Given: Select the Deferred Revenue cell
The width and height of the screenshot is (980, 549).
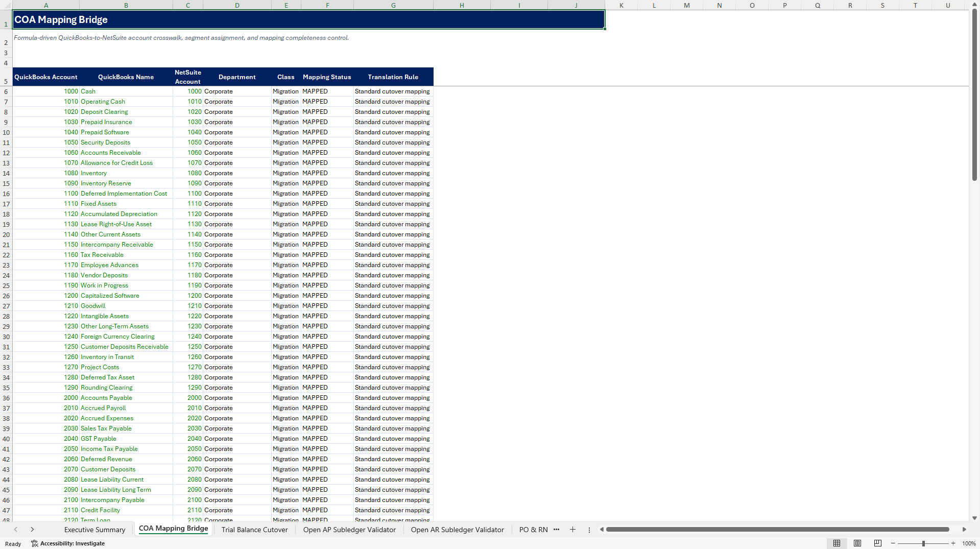Looking at the screenshot, I should [x=126, y=459].
